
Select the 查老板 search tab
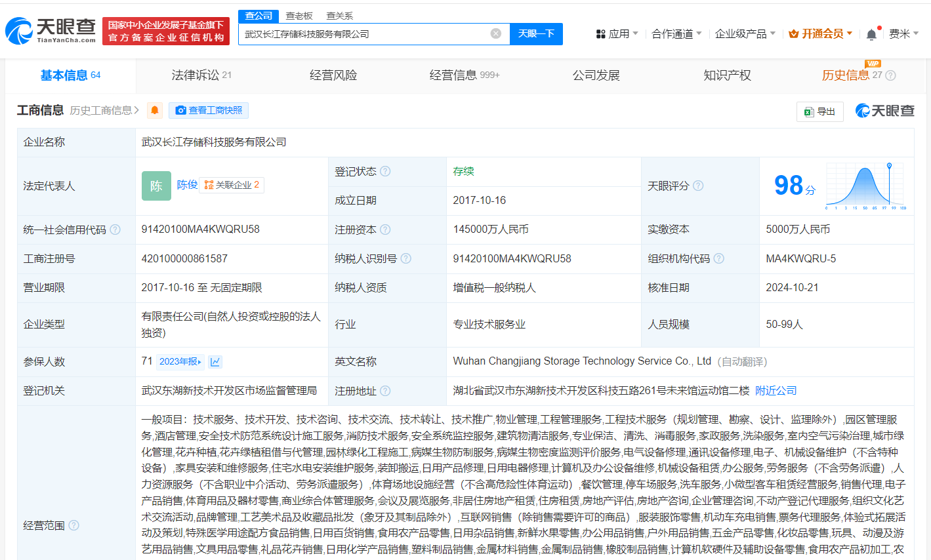coord(299,16)
